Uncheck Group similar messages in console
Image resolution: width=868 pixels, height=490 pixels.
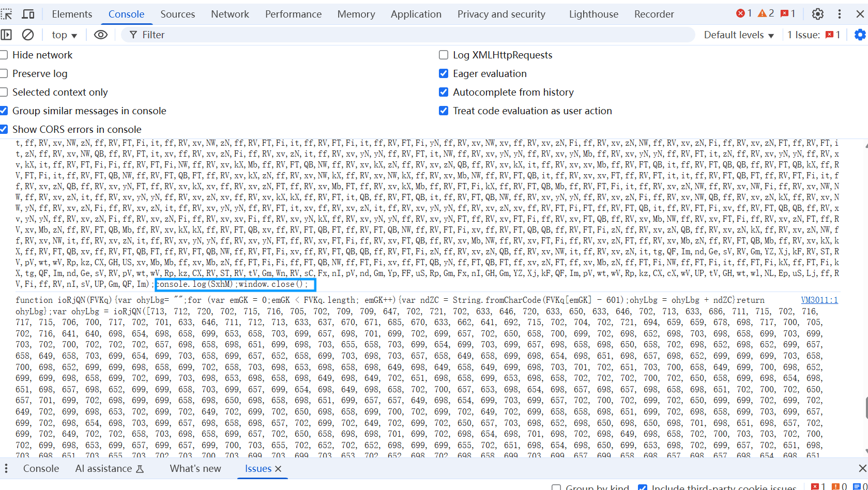(x=4, y=111)
